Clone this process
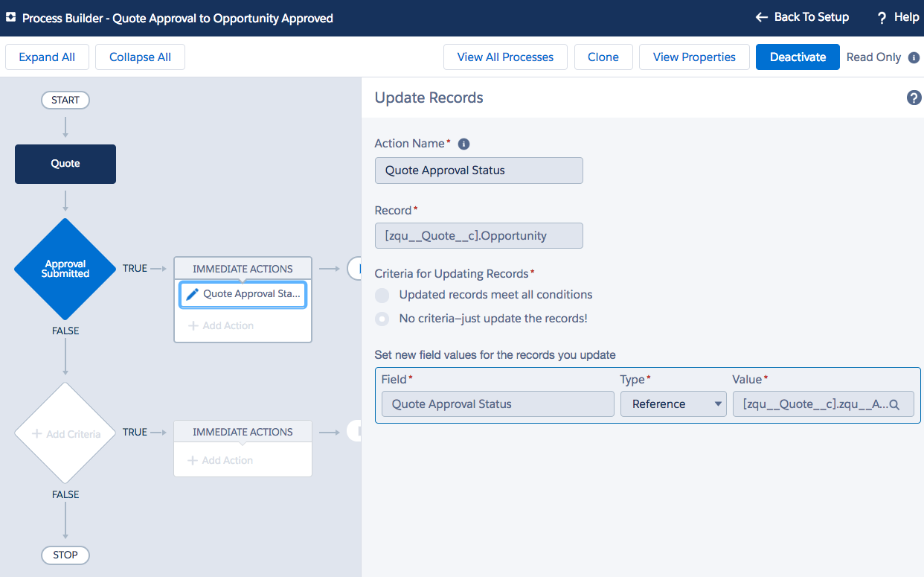924x577 pixels. [603, 57]
